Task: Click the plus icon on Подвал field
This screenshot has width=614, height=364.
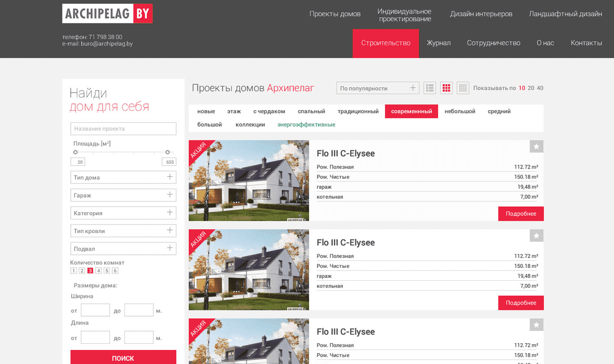Action: tap(170, 248)
